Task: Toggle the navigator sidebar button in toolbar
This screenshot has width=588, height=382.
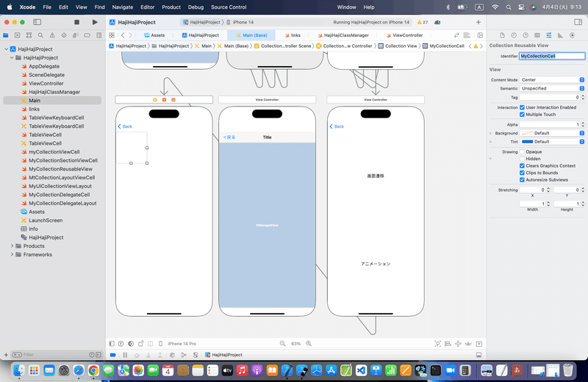Action: (37, 22)
